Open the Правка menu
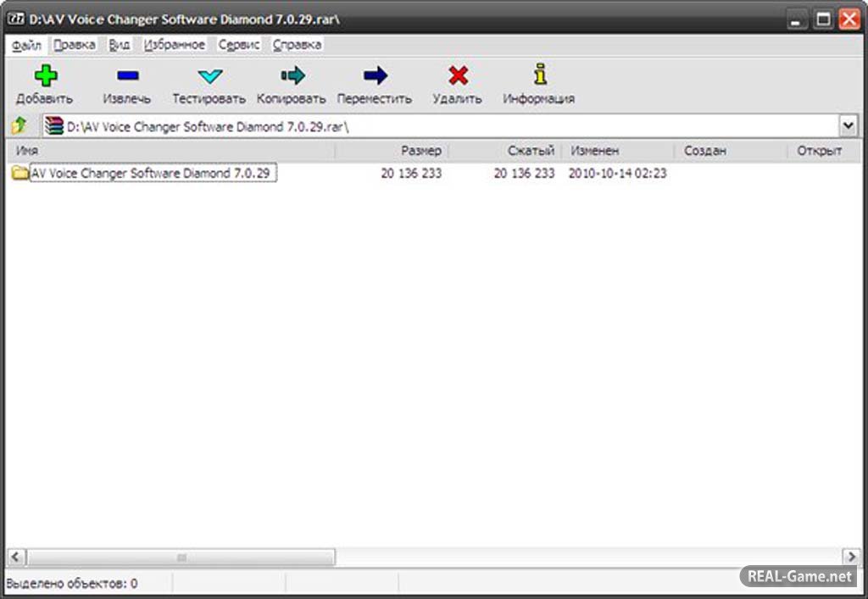Image resolution: width=868 pixels, height=599 pixels. point(75,45)
